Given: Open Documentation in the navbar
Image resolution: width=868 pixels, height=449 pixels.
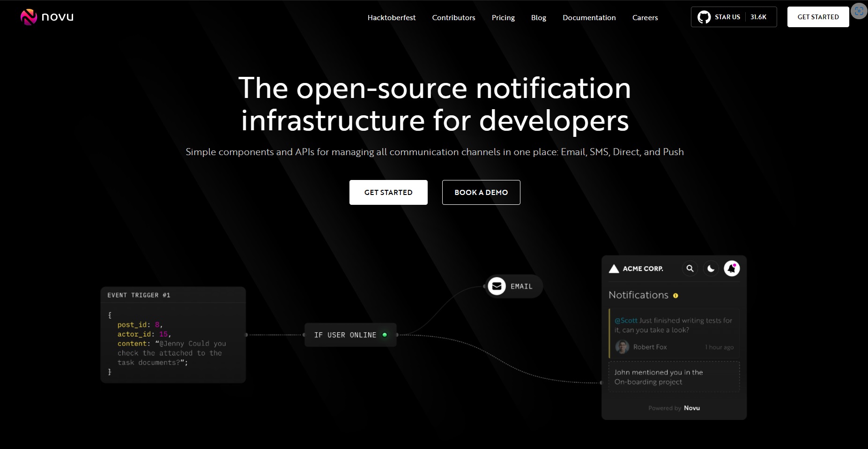Looking at the screenshot, I should [589, 17].
